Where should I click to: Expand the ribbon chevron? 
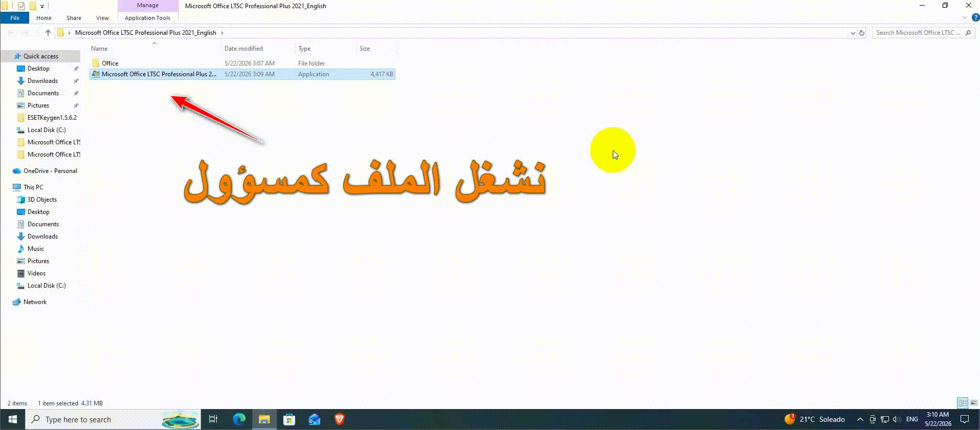tap(965, 18)
